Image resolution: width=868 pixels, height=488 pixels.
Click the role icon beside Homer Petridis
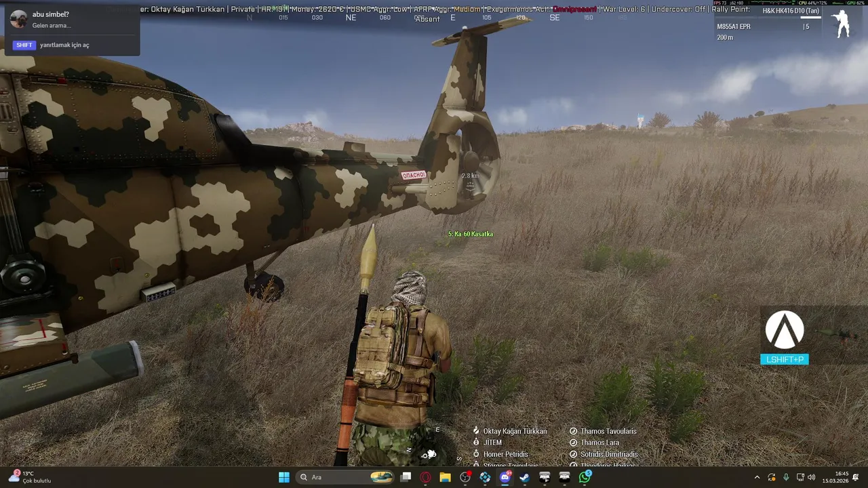click(x=476, y=454)
